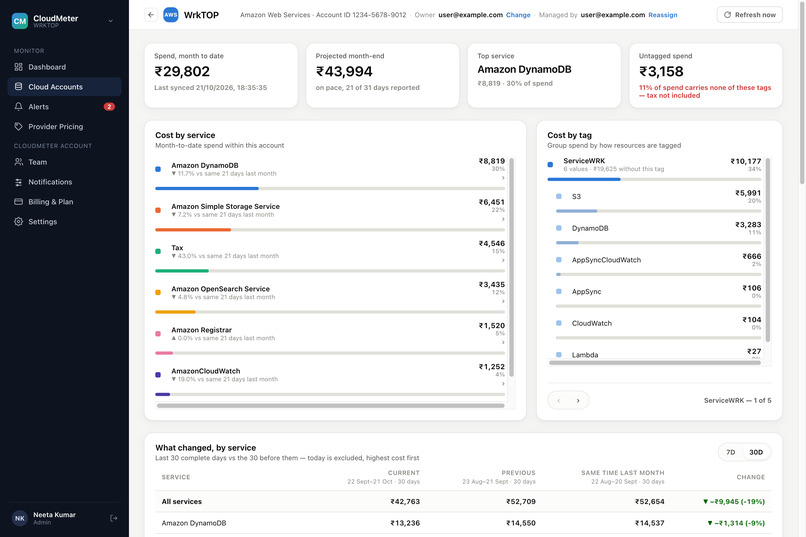Click the Projected month-end ₹43,994 card

(x=382, y=76)
